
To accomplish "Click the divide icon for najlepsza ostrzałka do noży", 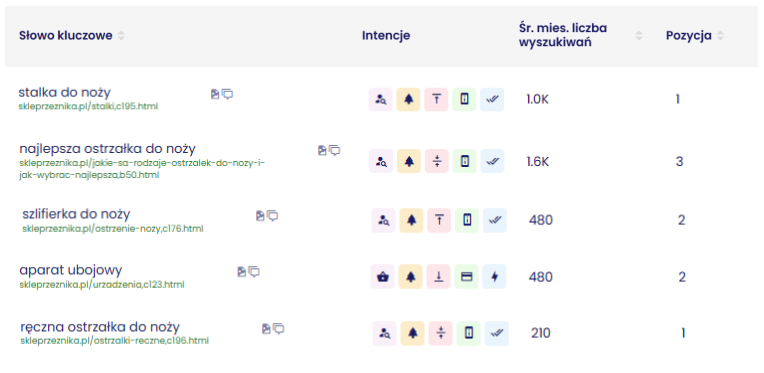I will (437, 161).
